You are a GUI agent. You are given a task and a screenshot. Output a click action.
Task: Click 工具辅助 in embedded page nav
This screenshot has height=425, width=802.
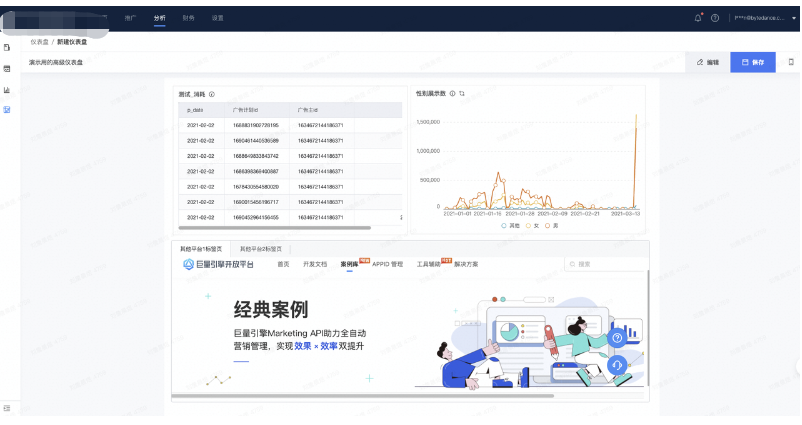(x=429, y=264)
